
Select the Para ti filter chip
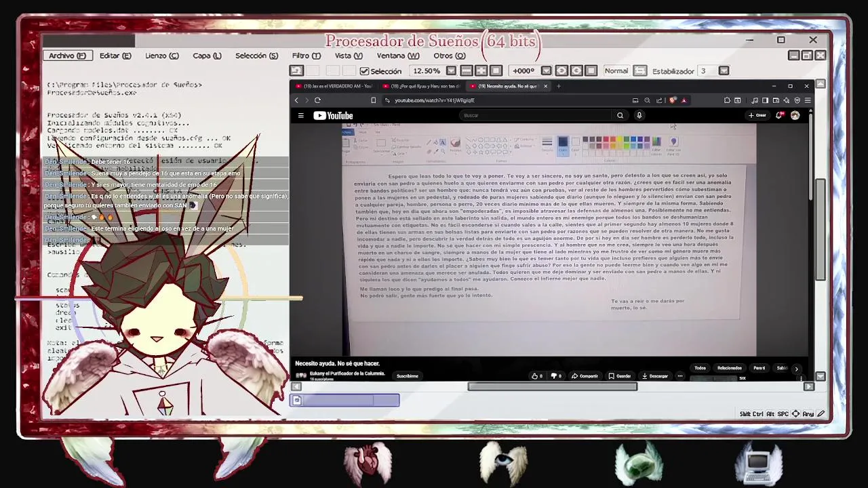pyautogui.click(x=759, y=368)
